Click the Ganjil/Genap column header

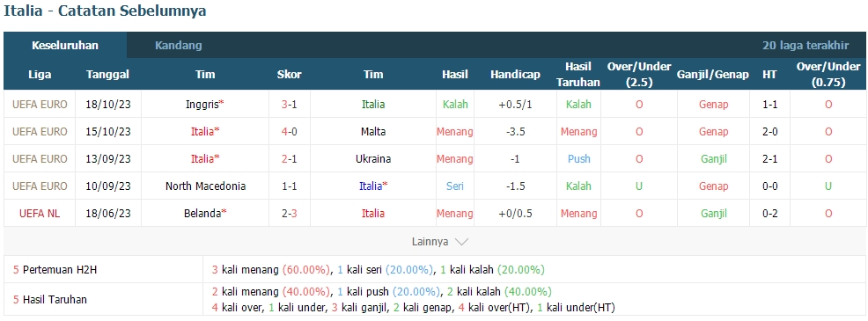pyautogui.click(x=713, y=74)
